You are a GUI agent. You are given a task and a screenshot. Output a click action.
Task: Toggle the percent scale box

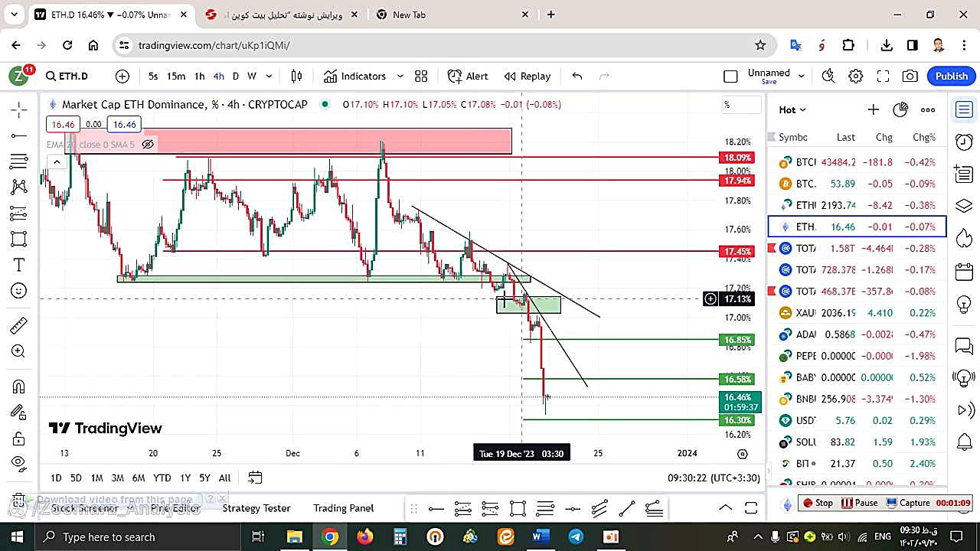(740, 105)
